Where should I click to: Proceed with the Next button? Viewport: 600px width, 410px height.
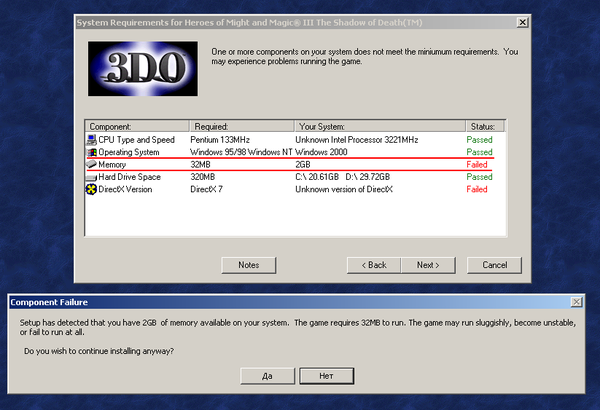pyautogui.click(x=428, y=265)
